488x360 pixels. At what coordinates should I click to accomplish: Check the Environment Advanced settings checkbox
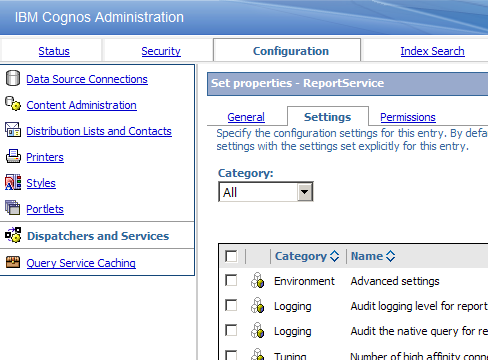pyautogui.click(x=231, y=280)
